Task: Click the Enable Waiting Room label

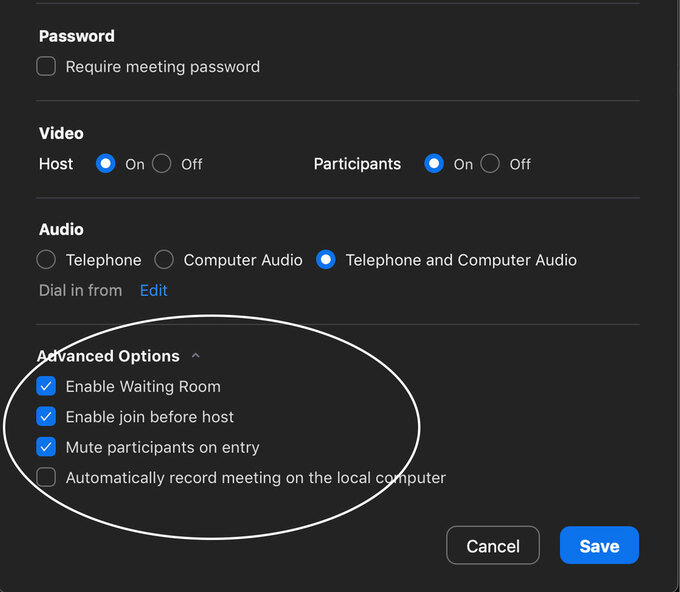Action: (143, 386)
